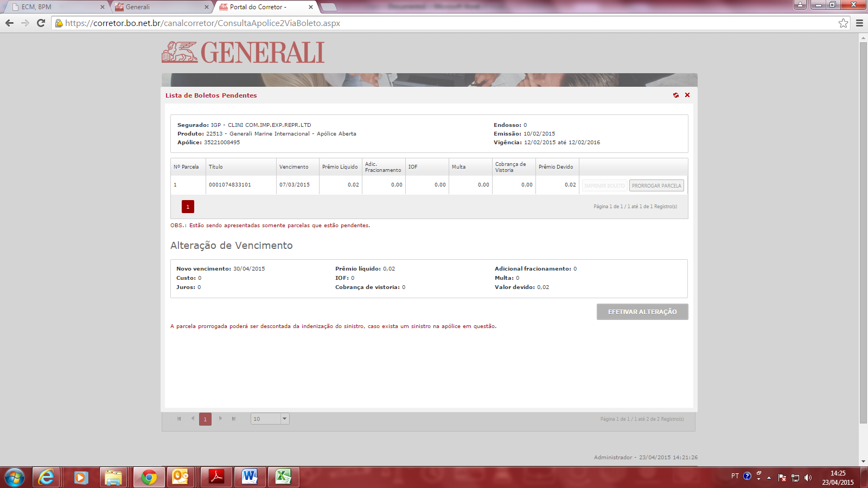868x488 pixels.
Task: Go back in browser history
Action: [9, 23]
